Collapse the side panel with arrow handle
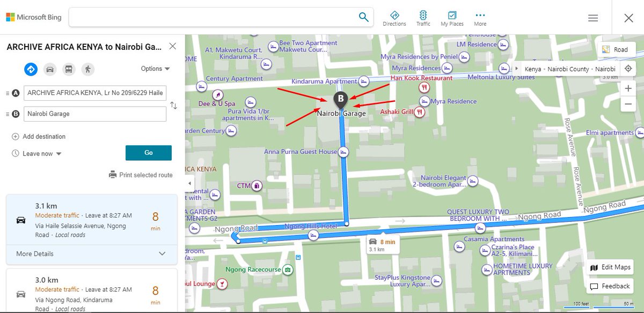Screen dimensions: 644x313 [x=189, y=183]
